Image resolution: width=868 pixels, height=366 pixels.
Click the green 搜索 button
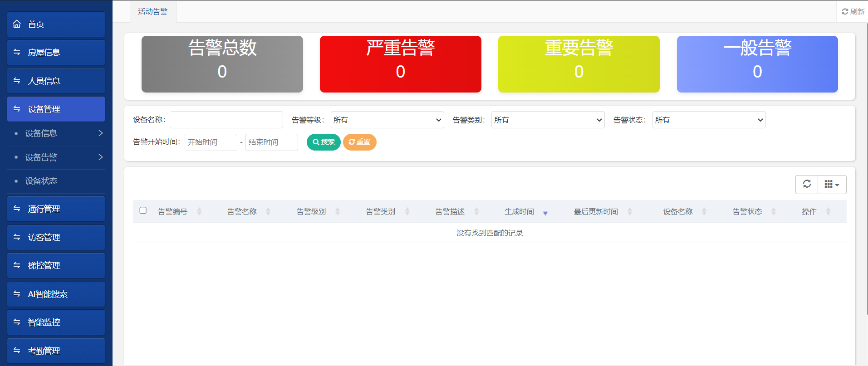324,142
